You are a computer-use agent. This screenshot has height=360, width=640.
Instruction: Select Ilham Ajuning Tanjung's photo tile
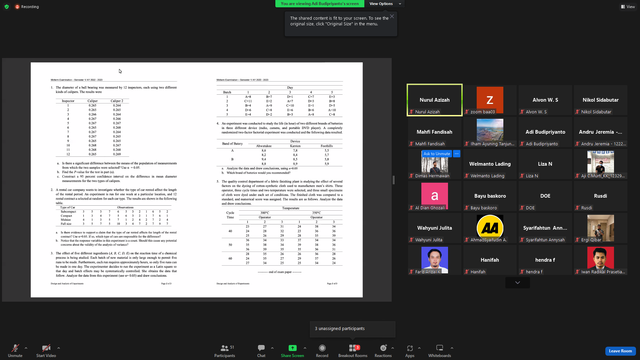[490, 132]
